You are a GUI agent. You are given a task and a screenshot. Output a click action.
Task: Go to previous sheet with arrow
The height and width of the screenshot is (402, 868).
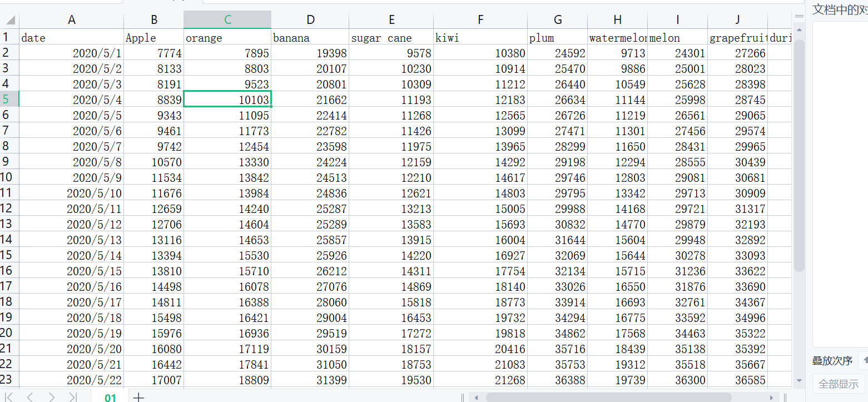click(x=30, y=397)
